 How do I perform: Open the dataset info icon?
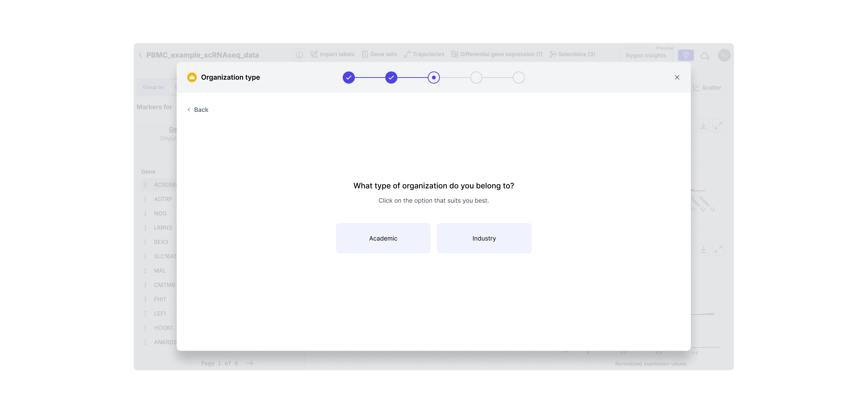click(299, 55)
